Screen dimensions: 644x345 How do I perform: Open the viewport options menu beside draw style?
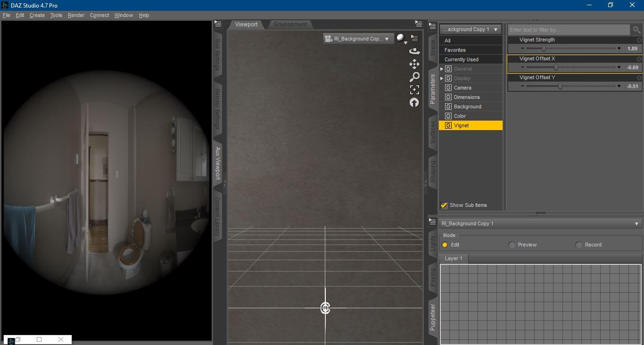(x=414, y=38)
